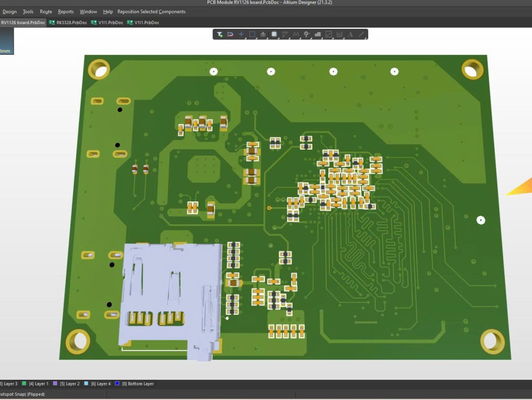Select the Place Line tool
The image size is (532, 400).
pyautogui.click(x=361, y=34)
